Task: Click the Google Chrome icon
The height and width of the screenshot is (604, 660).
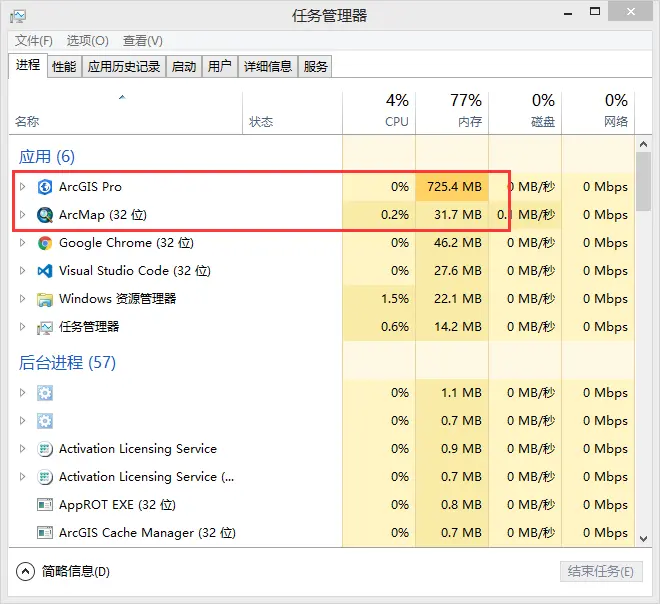Action: coord(45,243)
